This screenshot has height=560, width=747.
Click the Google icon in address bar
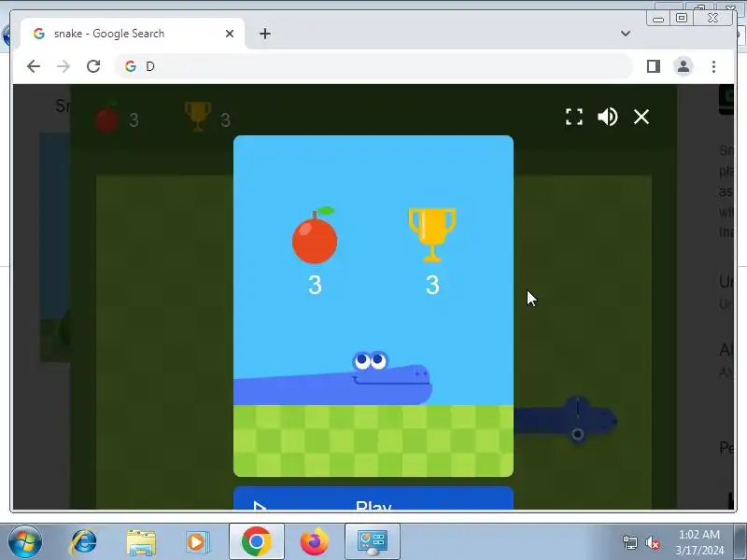131,66
